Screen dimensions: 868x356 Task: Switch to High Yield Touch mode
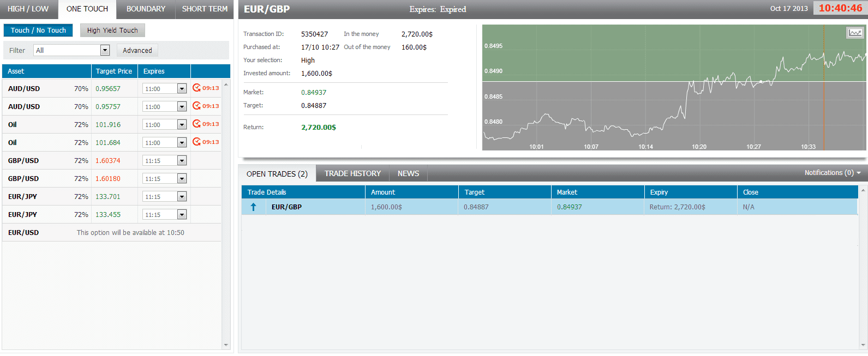click(112, 31)
